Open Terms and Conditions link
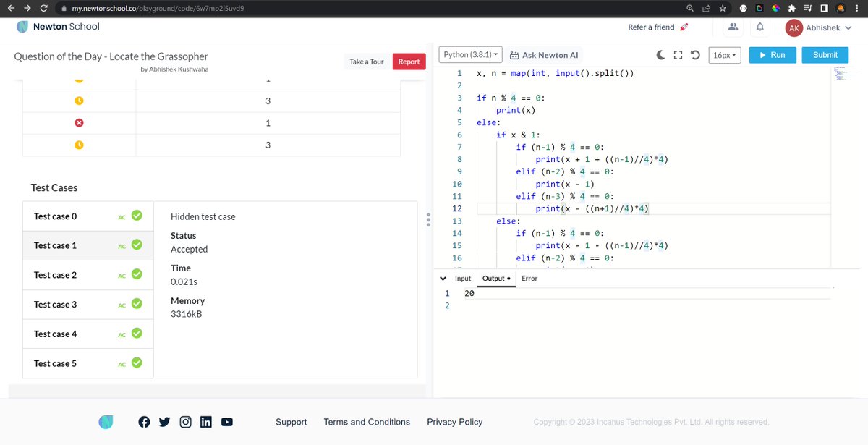 [x=367, y=422]
